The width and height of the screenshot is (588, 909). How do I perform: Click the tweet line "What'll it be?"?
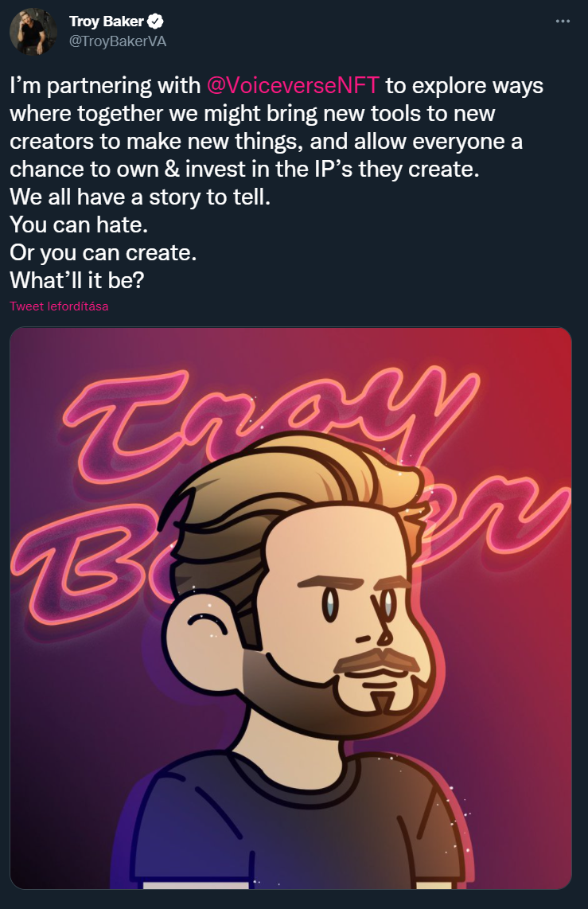point(77,281)
